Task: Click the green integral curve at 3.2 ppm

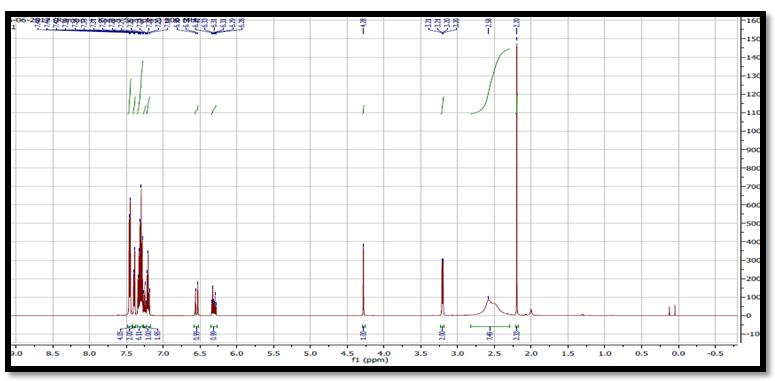Action: point(442,105)
